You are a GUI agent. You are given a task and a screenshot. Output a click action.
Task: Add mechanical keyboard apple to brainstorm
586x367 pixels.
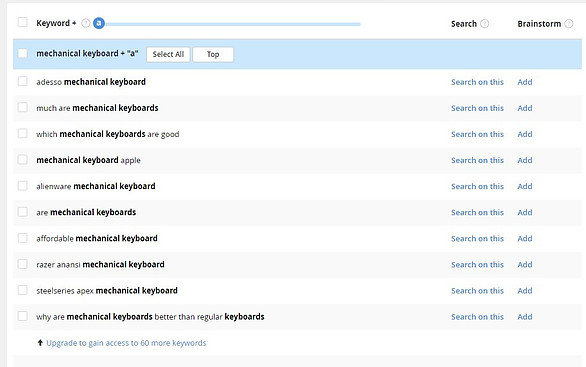(525, 160)
